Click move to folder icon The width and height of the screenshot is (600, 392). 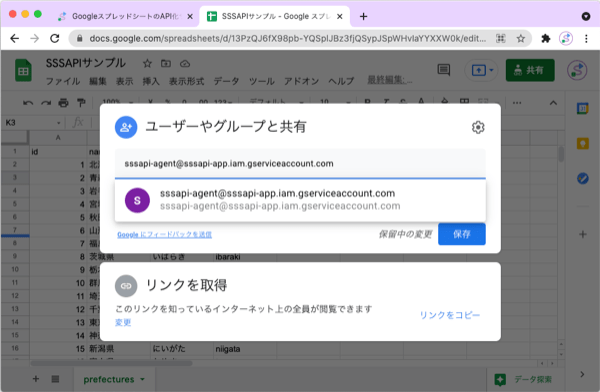pyautogui.click(x=166, y=64)
